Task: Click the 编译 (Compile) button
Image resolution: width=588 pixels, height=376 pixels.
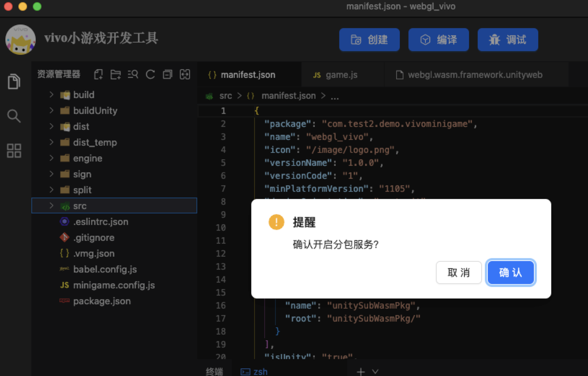Action: [438, 40]
